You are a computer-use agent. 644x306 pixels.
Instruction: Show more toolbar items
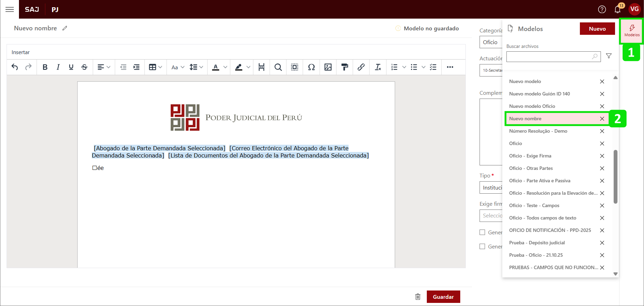click(450, 67)
